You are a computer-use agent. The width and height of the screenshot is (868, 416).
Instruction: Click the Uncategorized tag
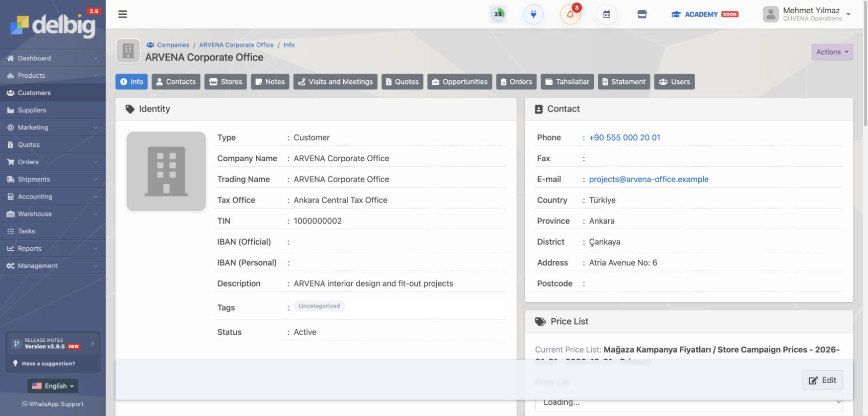319,306
